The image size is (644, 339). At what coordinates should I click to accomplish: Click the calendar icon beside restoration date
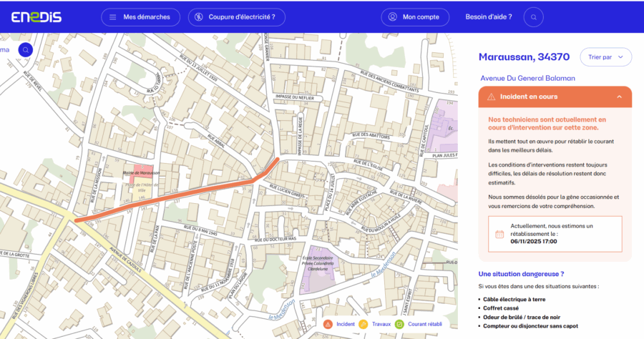click(500, 234)
